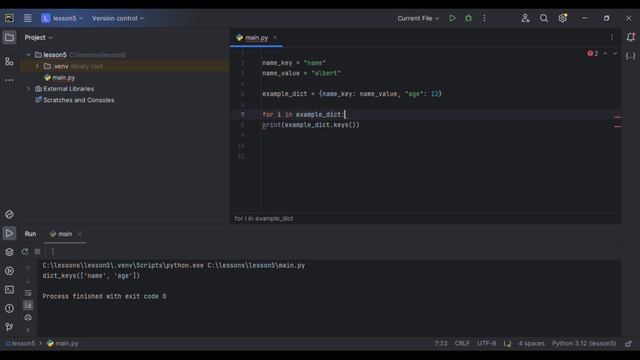Screen dimensions: 640x360
Task: Change CRLF line separator in status bar
Action: pyautogui.click(x=462, y=343)
